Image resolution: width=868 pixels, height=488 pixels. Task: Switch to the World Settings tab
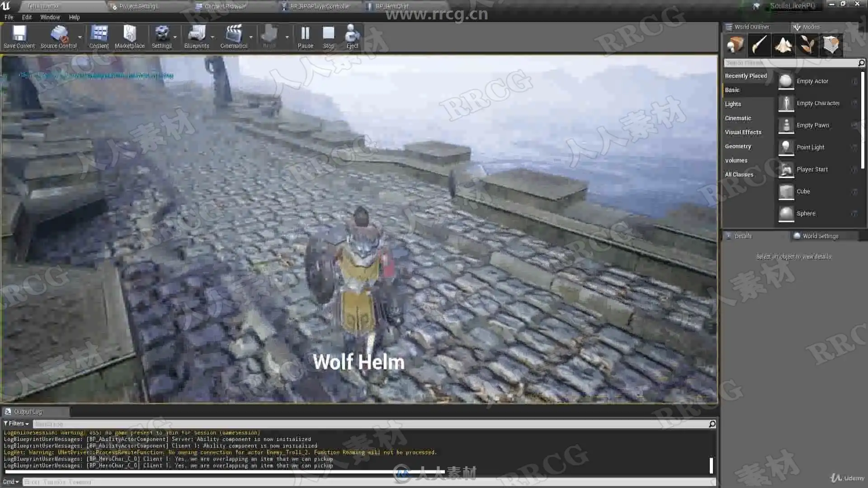pyautogui.click(x=820, y=236)
